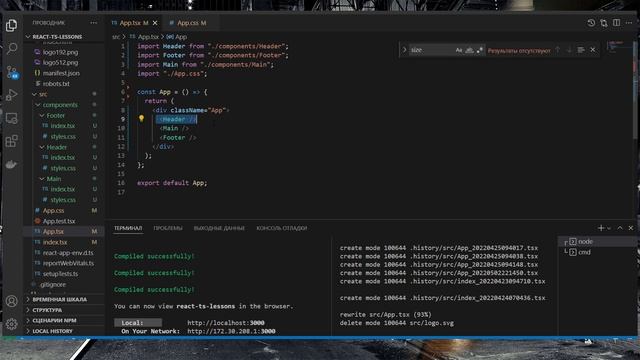The height and width of the screenshot is (360, 640).
Task: Collapse the src folder
Action: tap(64, 94)
